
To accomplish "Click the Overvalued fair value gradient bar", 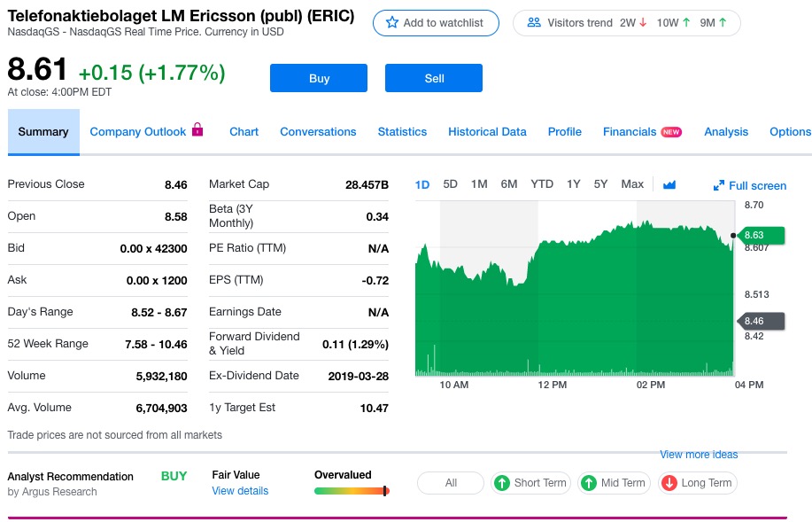I will click(x=352, y=491).
